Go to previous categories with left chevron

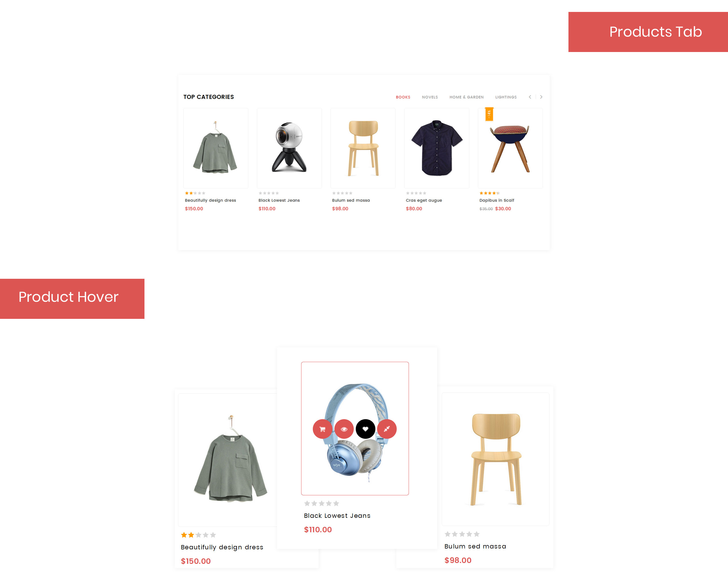pyautogui.click(x=530, y=97)
